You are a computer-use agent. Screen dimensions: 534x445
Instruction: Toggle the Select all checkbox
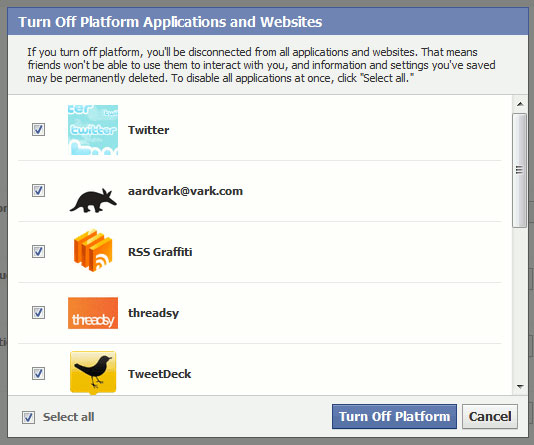(x=28, y=417)
